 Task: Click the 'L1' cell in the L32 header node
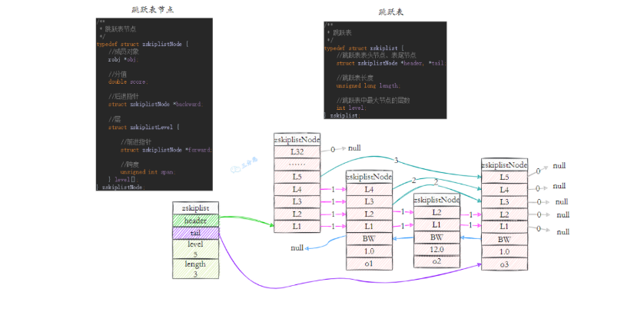[x=297, y=226]
